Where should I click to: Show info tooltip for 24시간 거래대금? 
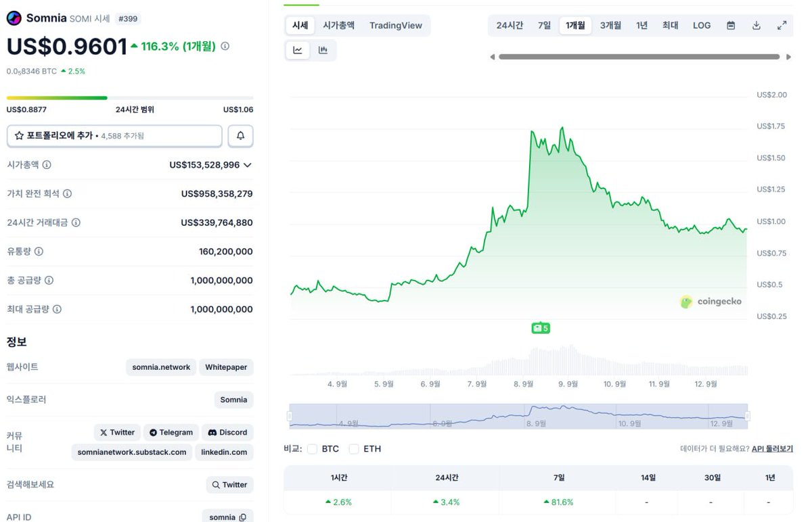click(x=76, y=222)
